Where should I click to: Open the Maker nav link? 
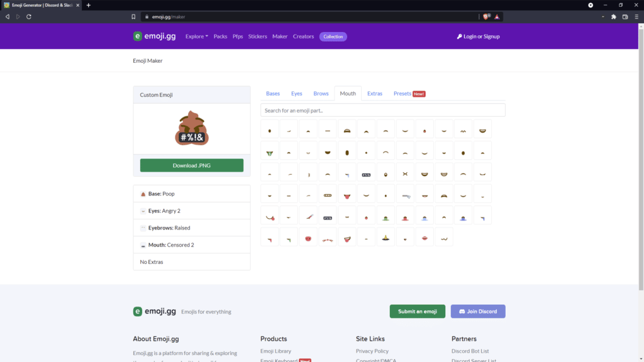[x=280, y=36]
